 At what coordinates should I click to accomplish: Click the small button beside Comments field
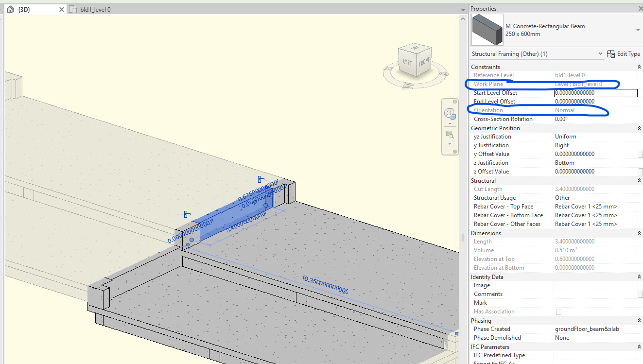641,294
